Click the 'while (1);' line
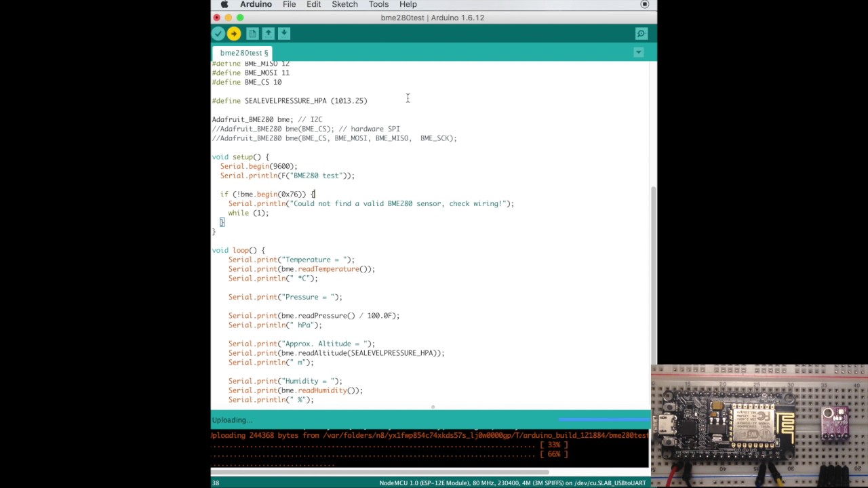Viewport: 868px width, 488px height. (x=248, y=213)
